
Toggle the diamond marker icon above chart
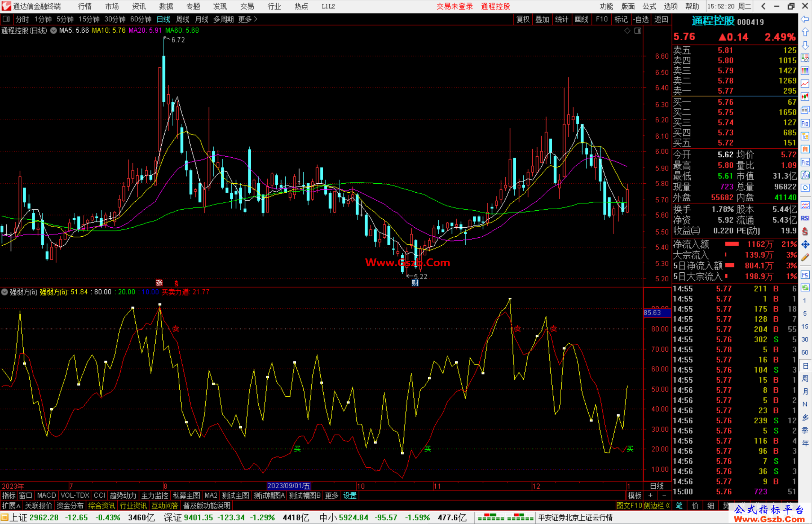click(627, 31)
